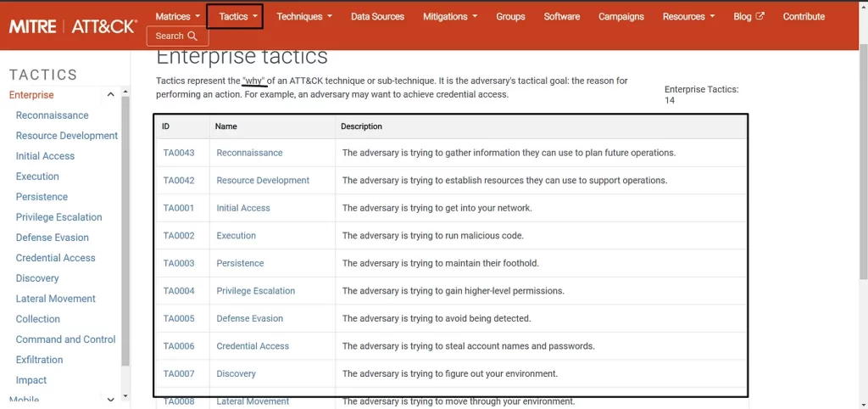Screen dimensions: 868x409
Task: Select Lateral Movement in the sidebar
Action: tap(55, 299)
